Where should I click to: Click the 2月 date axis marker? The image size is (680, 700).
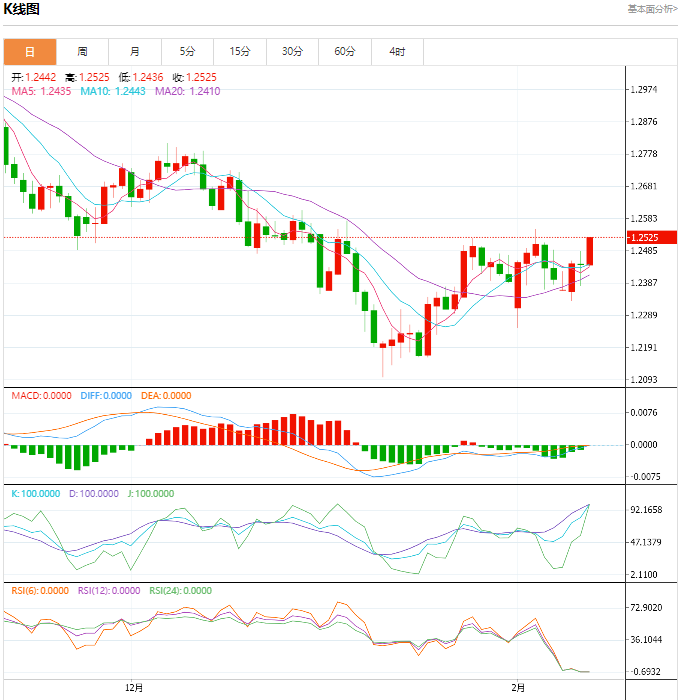[x=515, y=688]
